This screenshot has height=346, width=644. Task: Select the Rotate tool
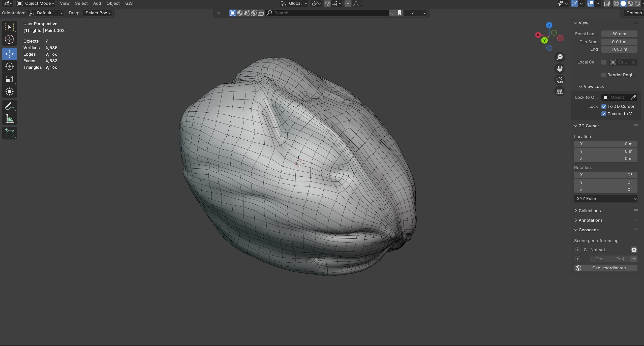point(10,67)
